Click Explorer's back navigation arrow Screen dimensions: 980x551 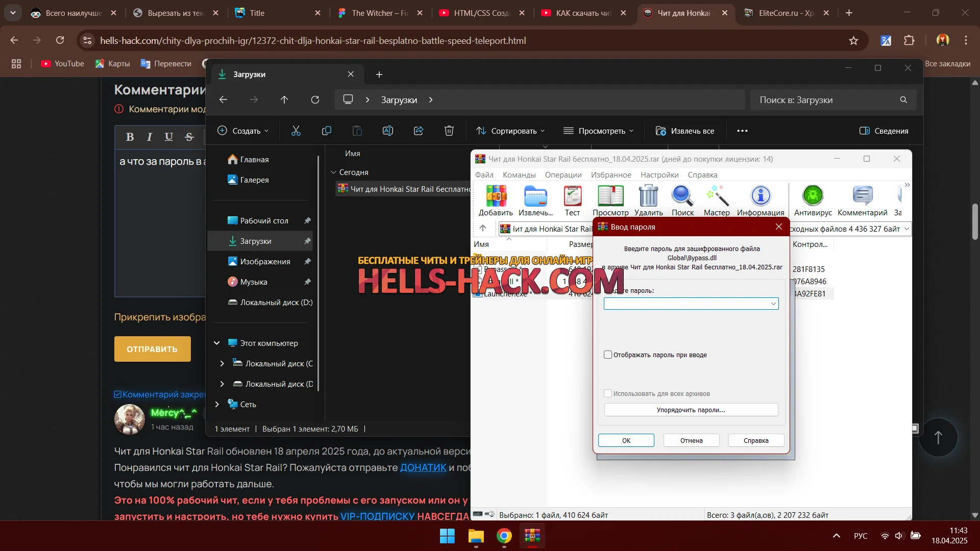(223, 100)
